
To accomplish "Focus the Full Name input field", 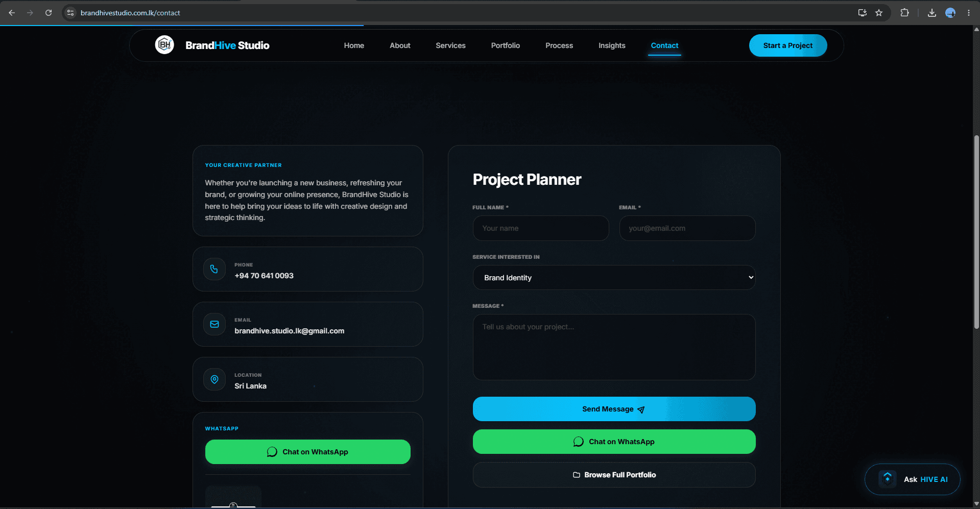I will click(x=541, y=228).
